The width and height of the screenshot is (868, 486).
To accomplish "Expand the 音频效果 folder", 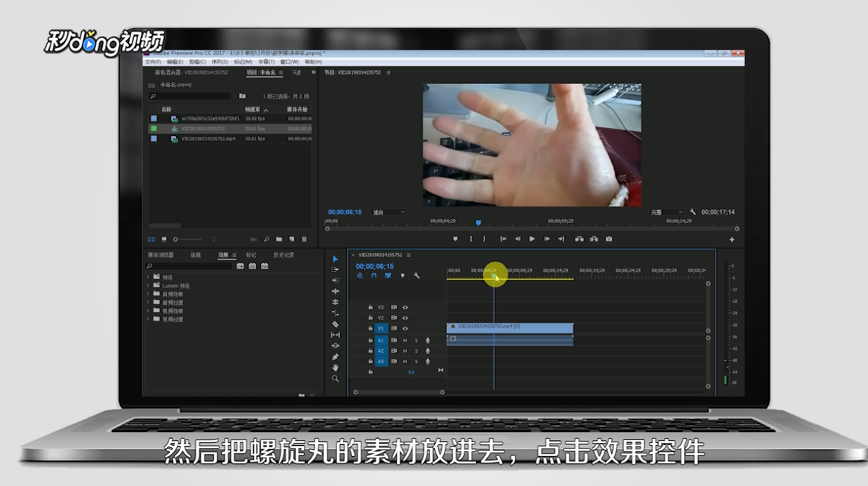I will coord(148,294).
